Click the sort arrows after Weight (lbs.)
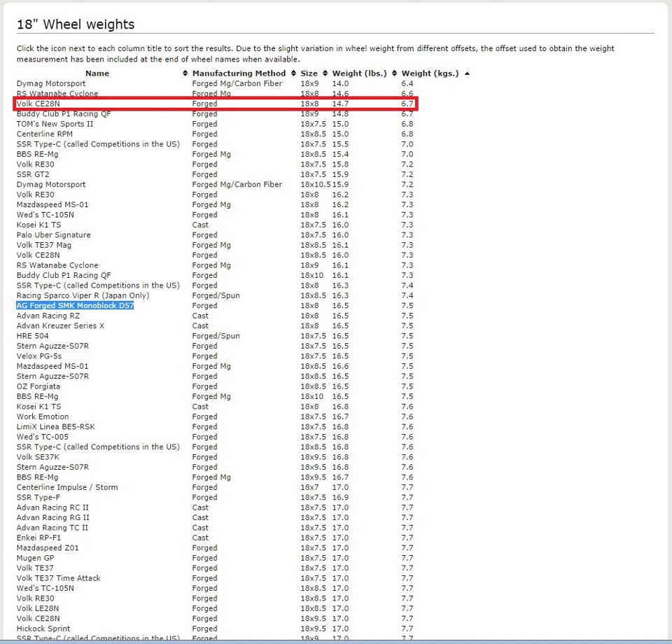The image size is (672, 644). tap(394, 73)
